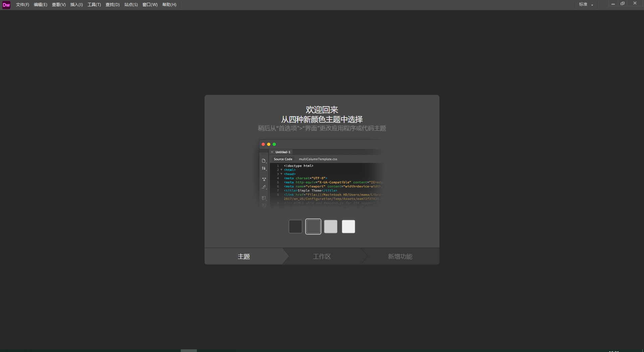Restore down the Dreamweaver window
The height and width of the screenshot is (352, 644).
[x=623, y=4]
